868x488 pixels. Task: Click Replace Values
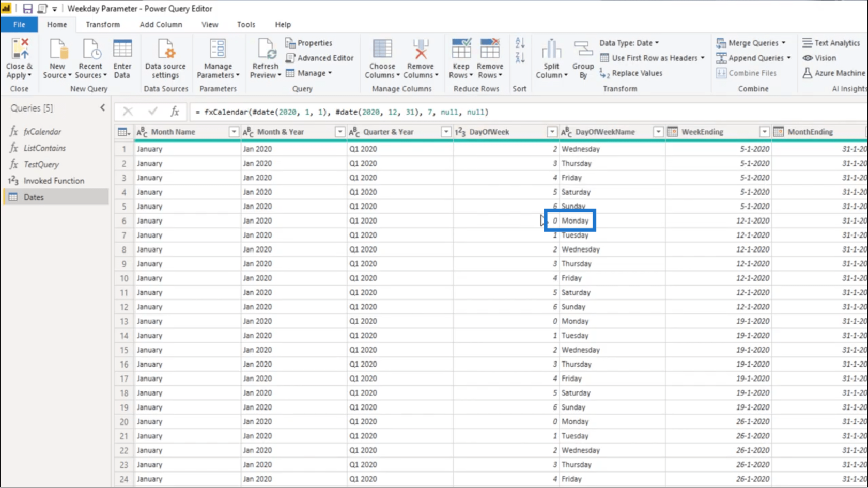click(631, 73)
